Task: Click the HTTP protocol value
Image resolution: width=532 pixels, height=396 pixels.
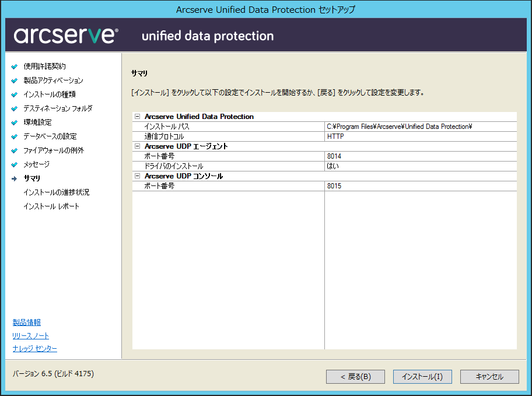Action: (x=335, y=136)
